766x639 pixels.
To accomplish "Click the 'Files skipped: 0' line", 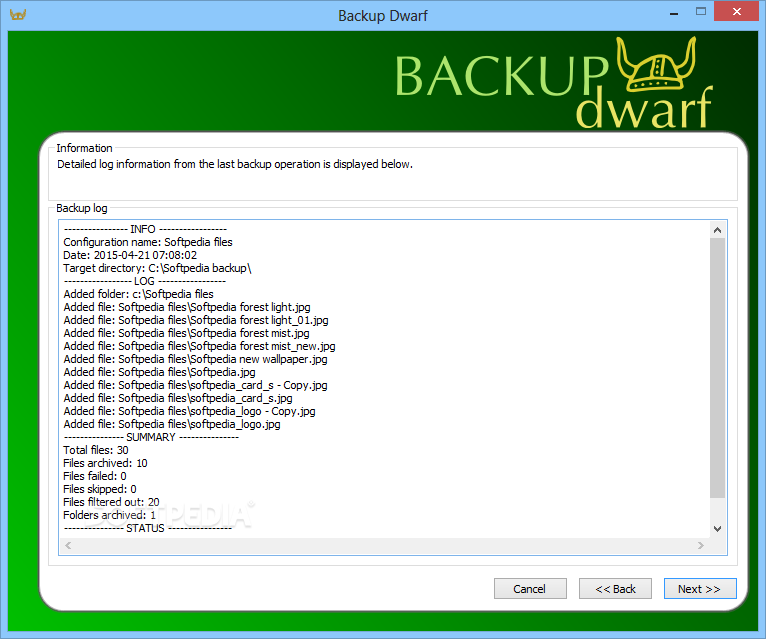I will tap(100, 489).
